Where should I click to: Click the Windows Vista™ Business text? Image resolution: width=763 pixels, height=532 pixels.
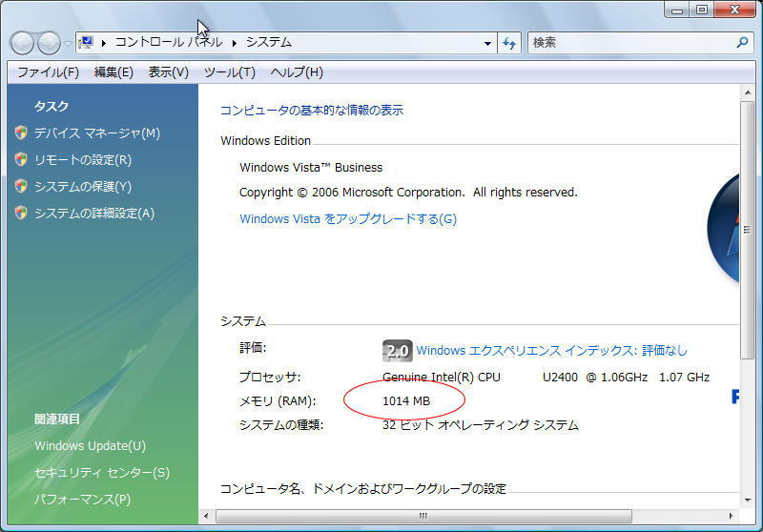[311, 167]
